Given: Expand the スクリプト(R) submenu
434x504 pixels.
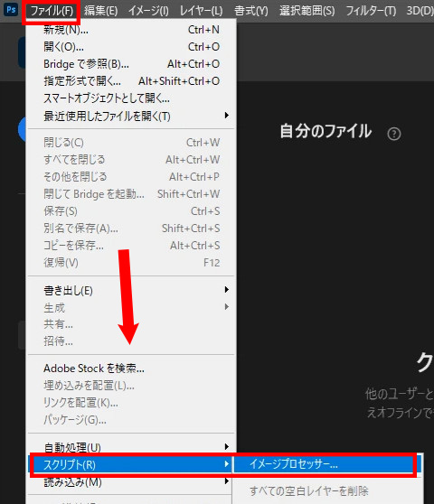Looking at the screenshot, I should (x=131, y=464).
